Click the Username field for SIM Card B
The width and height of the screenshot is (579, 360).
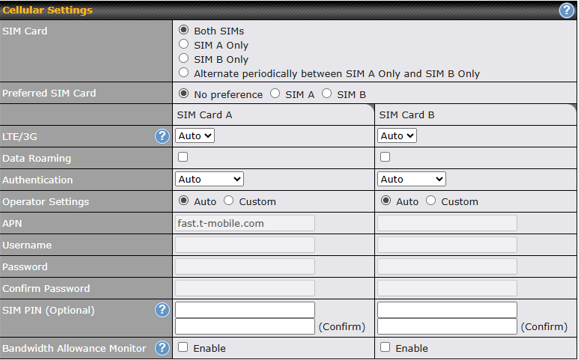tap(447, 245)
